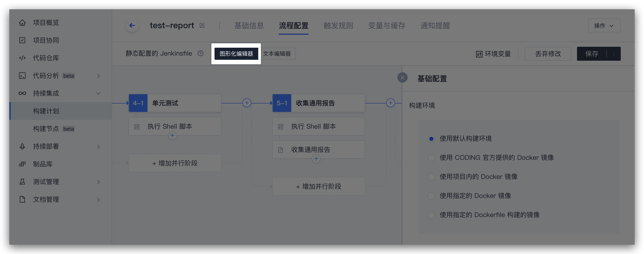This screenshot has height=254, width=644.
Task: Open the 流程配置 tab
Action: coord(294,26)
